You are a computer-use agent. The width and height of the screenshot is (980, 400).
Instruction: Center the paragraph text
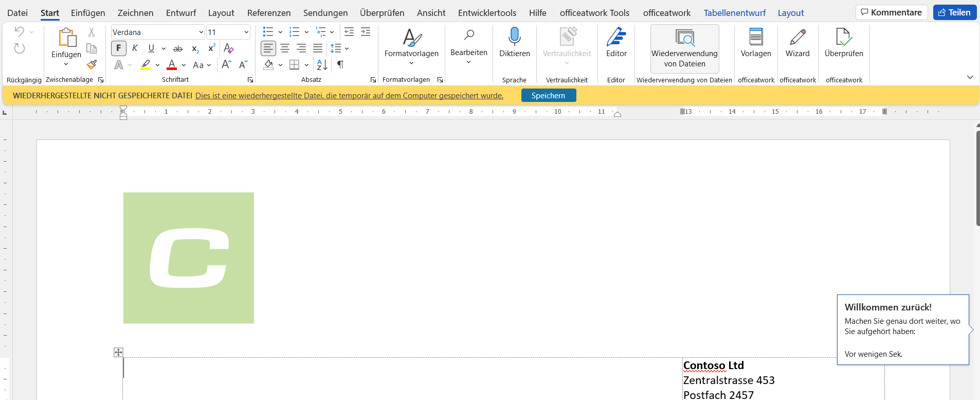(x=285, y=48)
